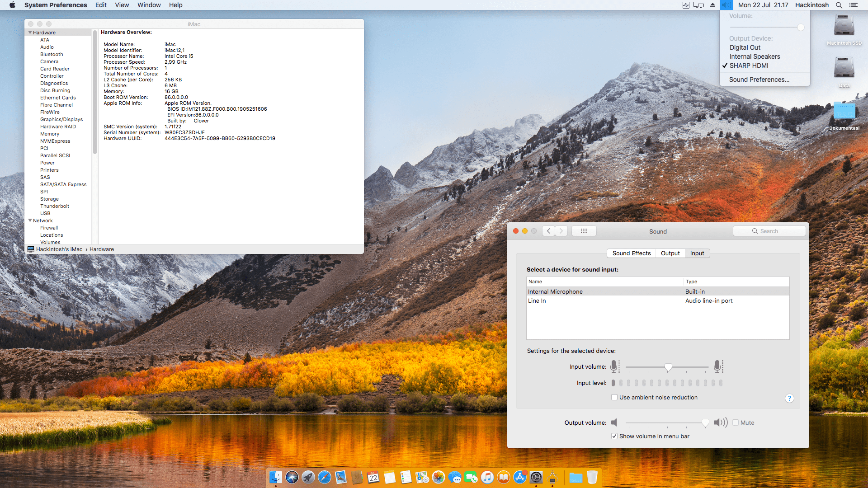The height and width of the screenshot is (488, 868).
Task: Uncheck Show volume in menu bar
Action: 614,436
